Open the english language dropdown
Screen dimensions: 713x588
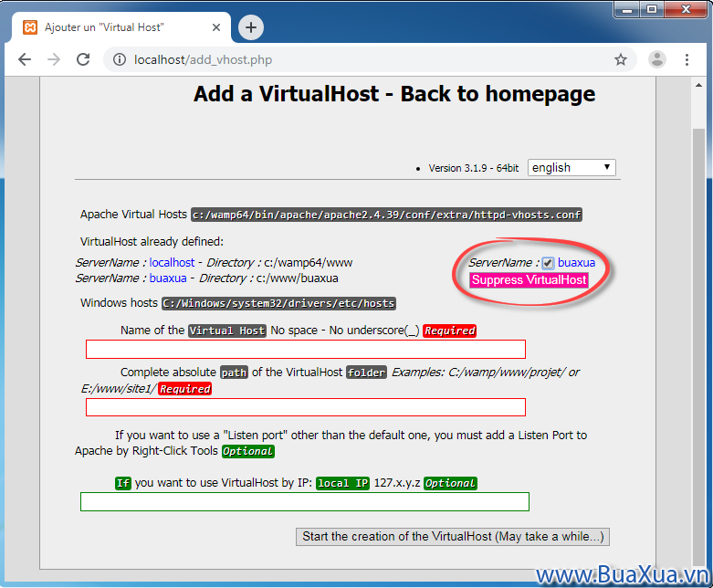pyautogui.click(x=571, y=167)
